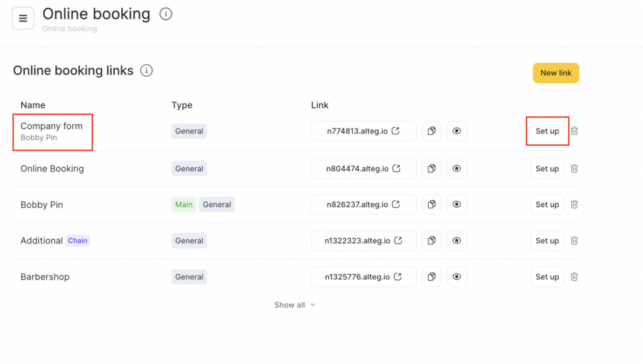Viewport: 643px width, 364px height.
Task: Delete the Bobby Pin booking link
Action: (x=574, y=205)
